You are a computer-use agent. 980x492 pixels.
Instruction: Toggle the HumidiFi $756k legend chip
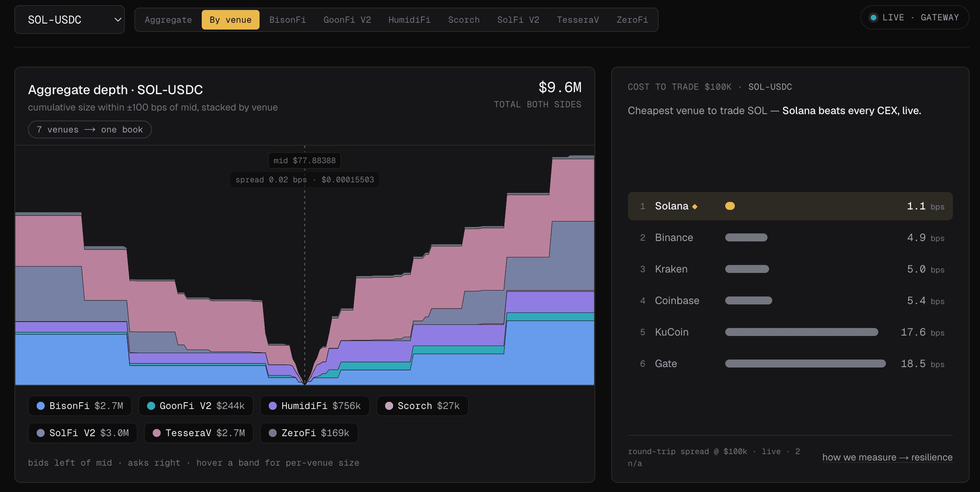[x=315, y=406]
